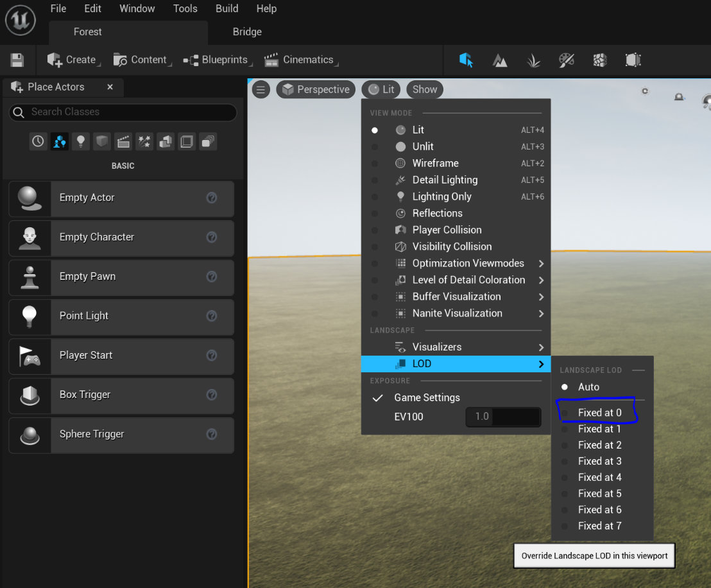Show Recently Placed actors category
The width and height of the screenshot is (711, 588).
(37, 141)
